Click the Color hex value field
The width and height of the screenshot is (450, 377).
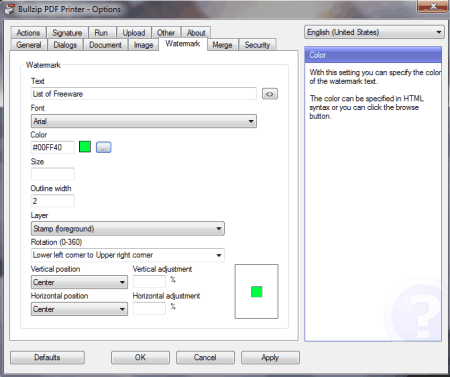(53, 147)
